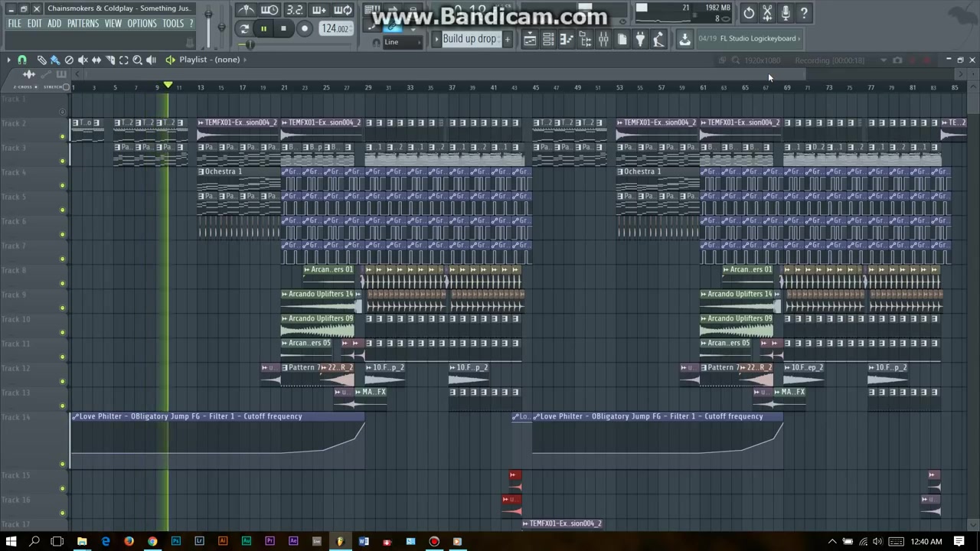
Task: Select the Paint brush tool in playlist
Action: point(54,60)
